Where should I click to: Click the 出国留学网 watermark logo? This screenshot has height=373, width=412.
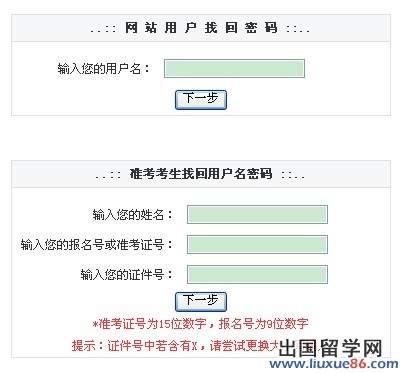pos(330,348)
